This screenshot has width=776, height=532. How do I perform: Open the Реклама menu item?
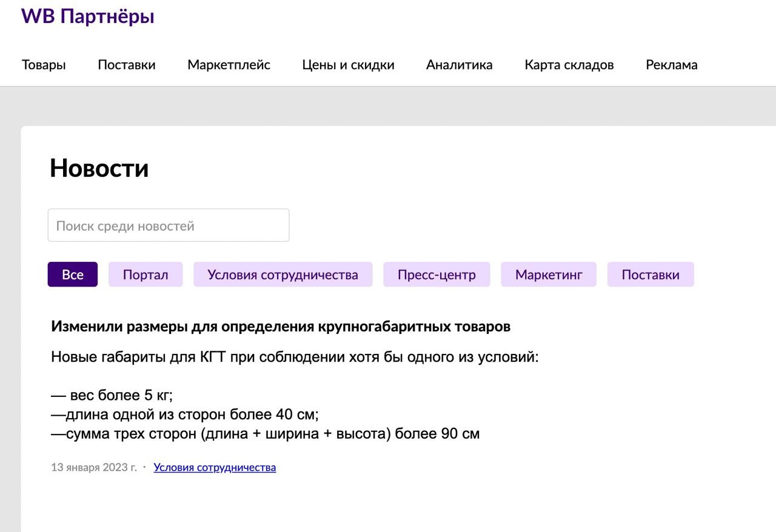tap(671, 65)
